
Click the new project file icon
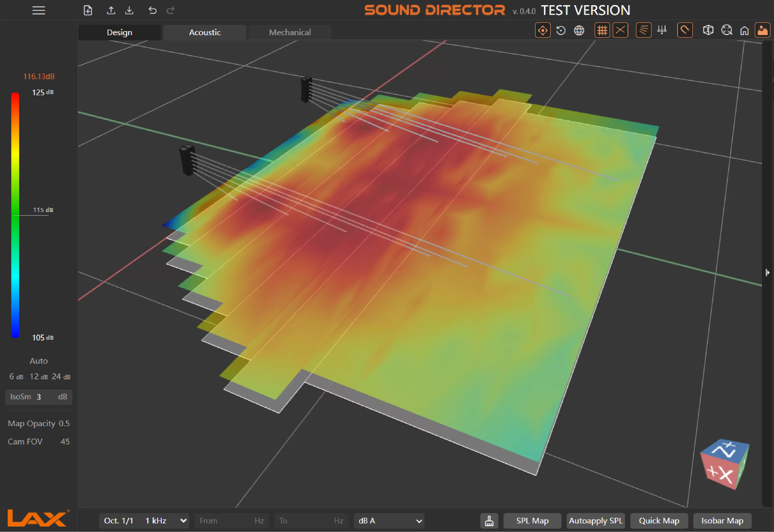88,10
